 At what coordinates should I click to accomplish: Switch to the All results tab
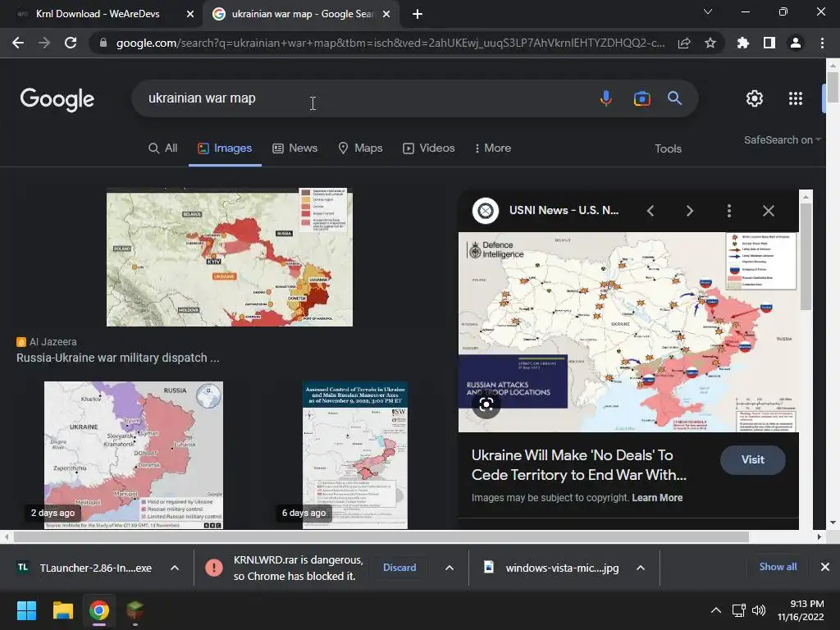click(163, 148)
